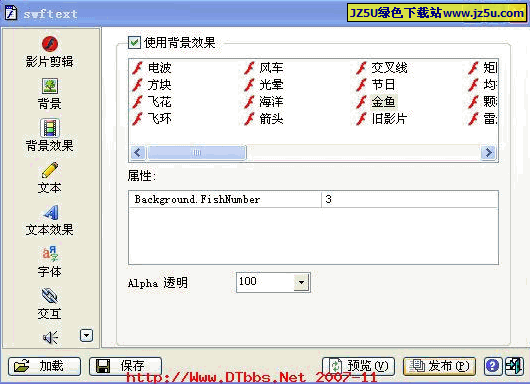
Task: Click the Flash icon beside 方块
Action: click(138, 85)
